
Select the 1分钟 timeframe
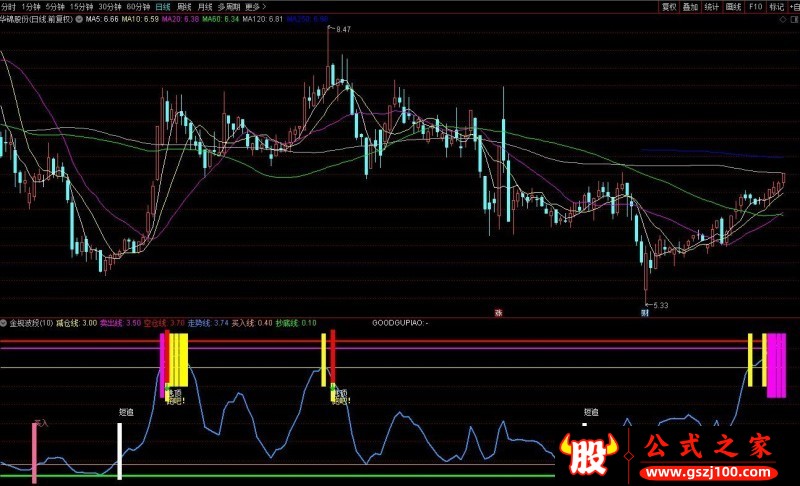pos(31,6)
